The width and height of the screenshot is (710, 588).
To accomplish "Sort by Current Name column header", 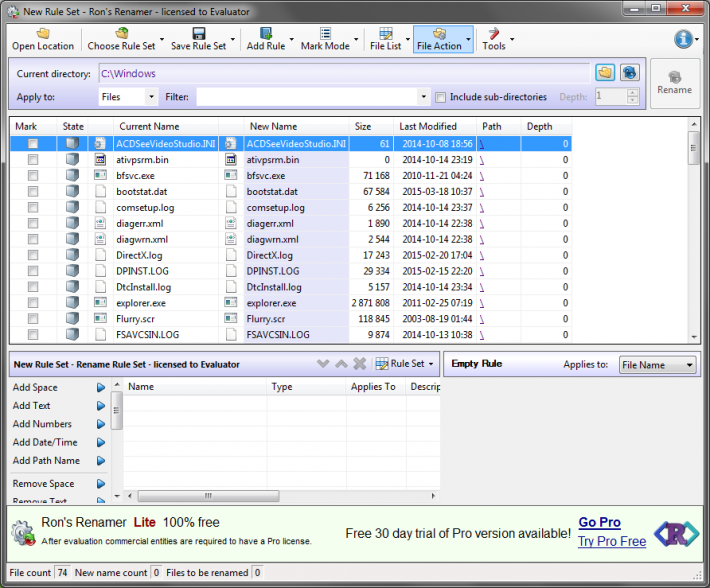I will (166, 126).
